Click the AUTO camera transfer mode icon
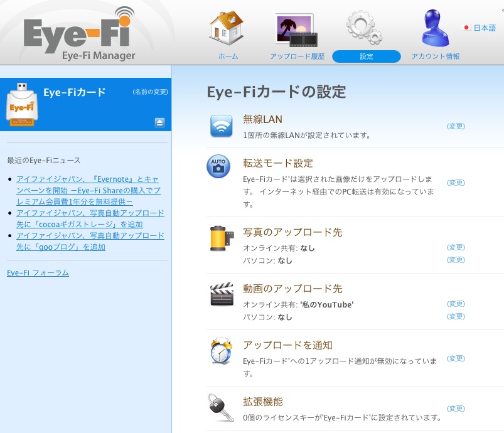 [218, 166]
